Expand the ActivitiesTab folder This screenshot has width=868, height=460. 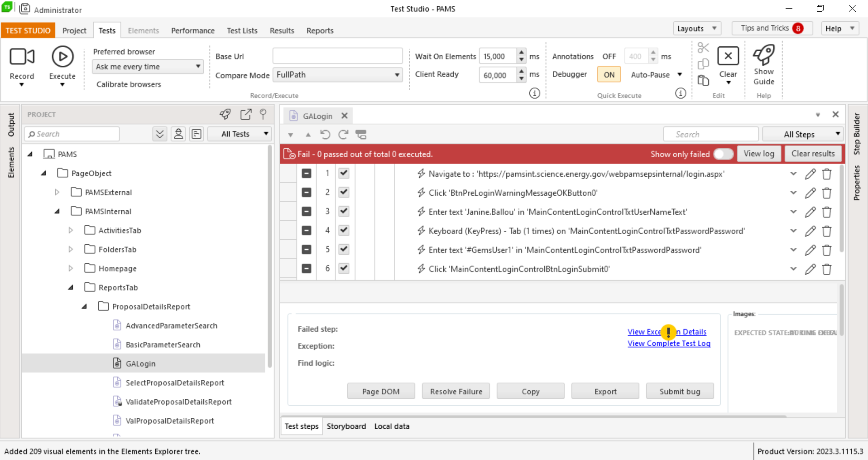(71, 230)
